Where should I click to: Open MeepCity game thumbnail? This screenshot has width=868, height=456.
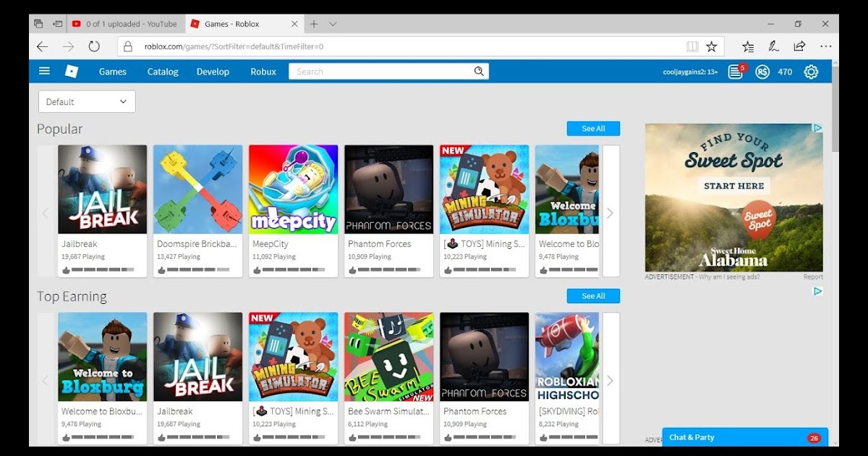[294, 189]
